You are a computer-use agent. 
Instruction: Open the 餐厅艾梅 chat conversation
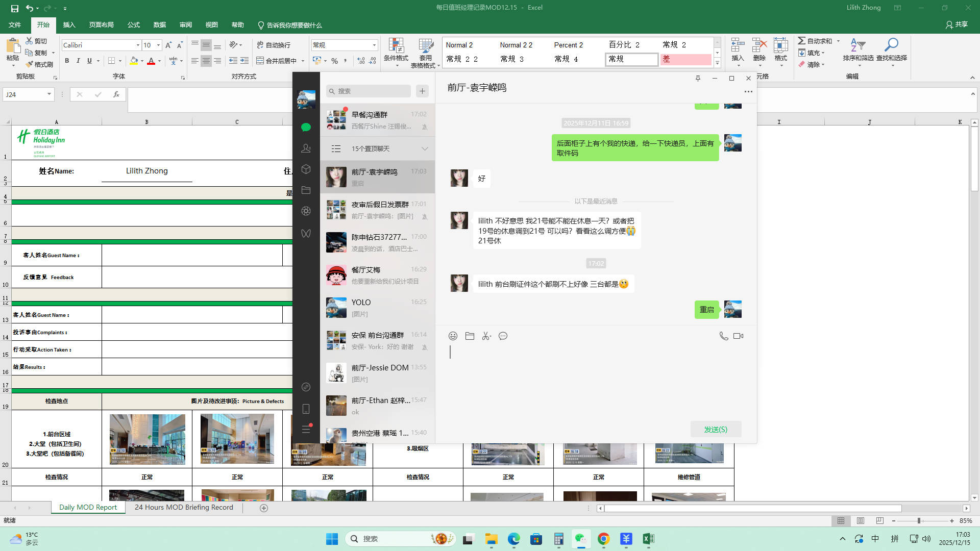[x=377, y=275]
